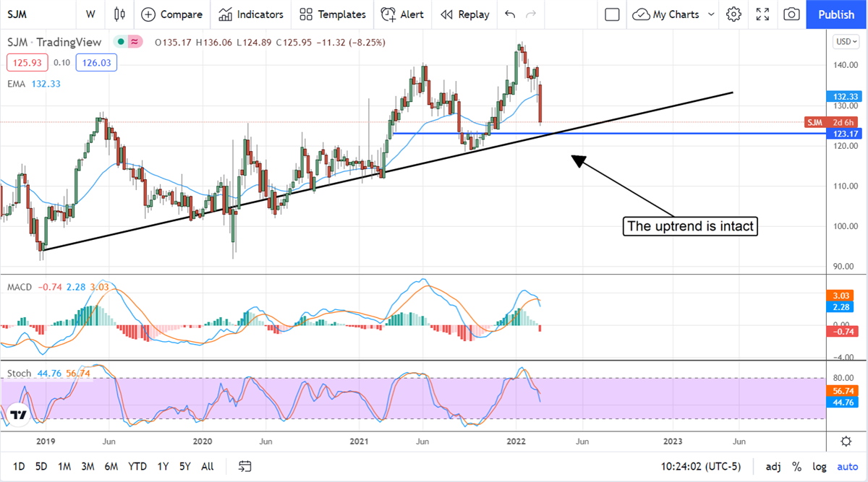Open the go-to-date calendar icon
The width and height of the screenshot is (868, 482).
(245, 466)
